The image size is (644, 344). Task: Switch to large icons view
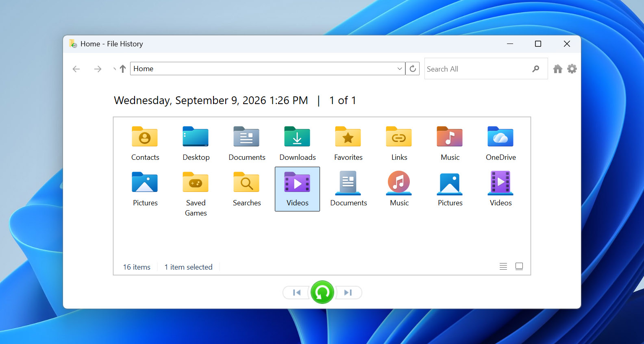[519, 266]
